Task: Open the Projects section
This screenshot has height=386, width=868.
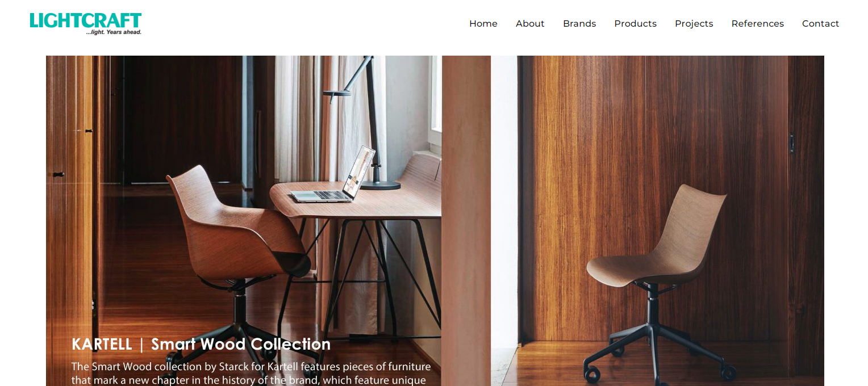Action: 694,24
